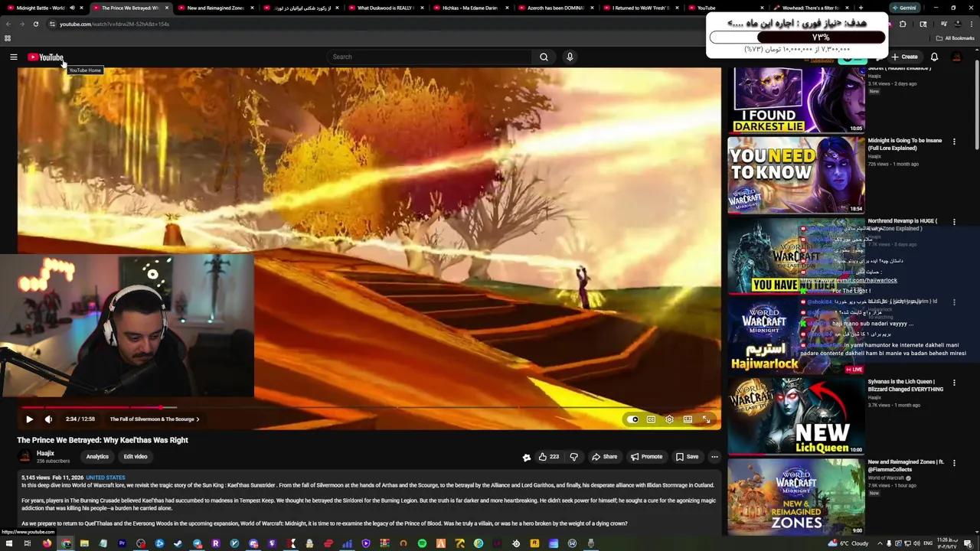Switch to the 'I Returned to WoW Fresh' tab

(642, 8)
